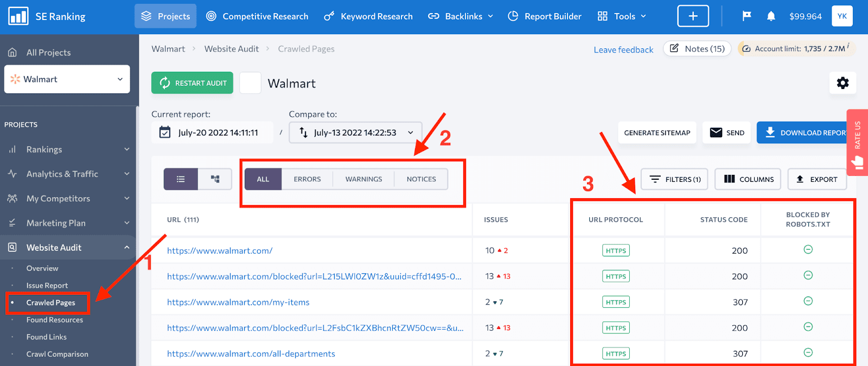Open Crawled Pages in the sidebar
868x366 pixels.
pos(50,303)
